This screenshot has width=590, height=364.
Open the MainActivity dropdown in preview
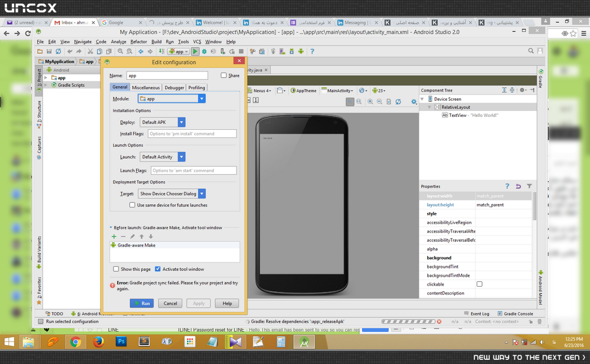pos(337,90)
